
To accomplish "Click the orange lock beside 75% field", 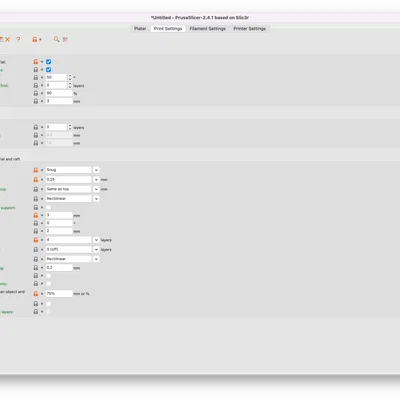I will pos(36,294).
